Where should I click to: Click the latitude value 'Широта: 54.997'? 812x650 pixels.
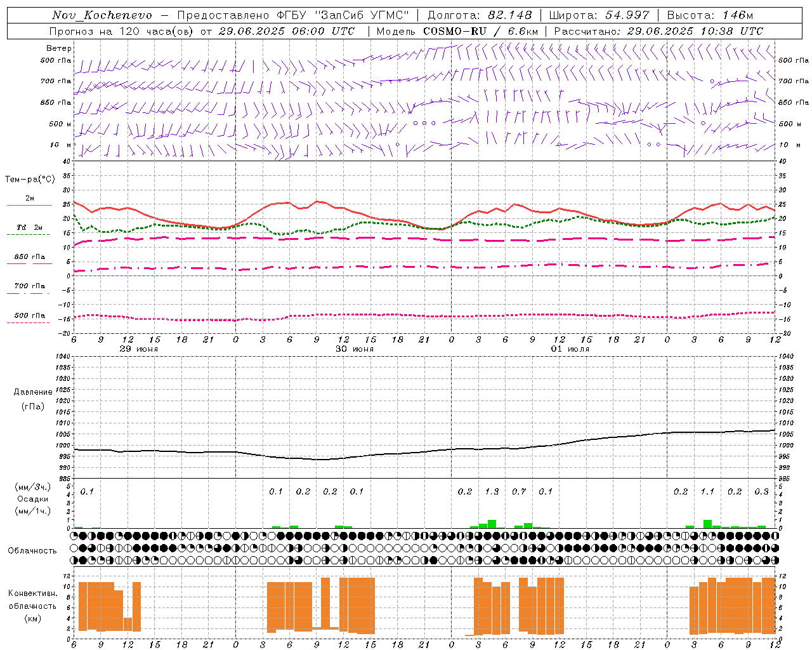point(599,15)
